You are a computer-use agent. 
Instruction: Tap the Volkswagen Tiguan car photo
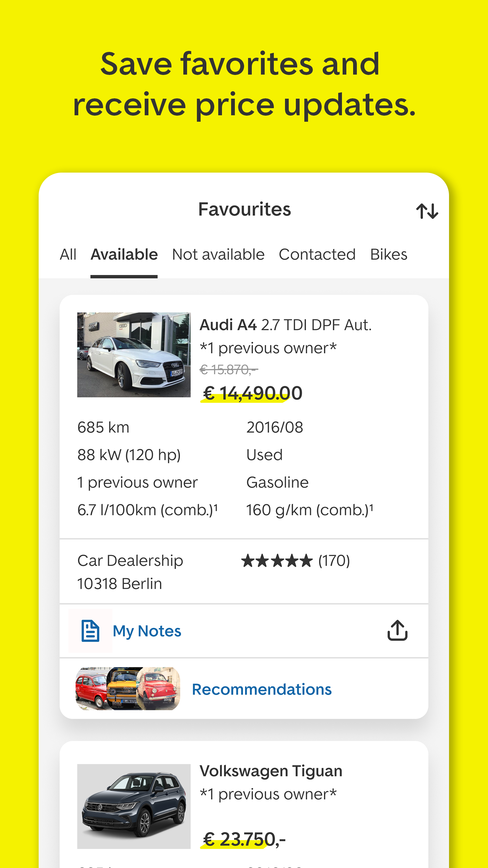(133, 806)
